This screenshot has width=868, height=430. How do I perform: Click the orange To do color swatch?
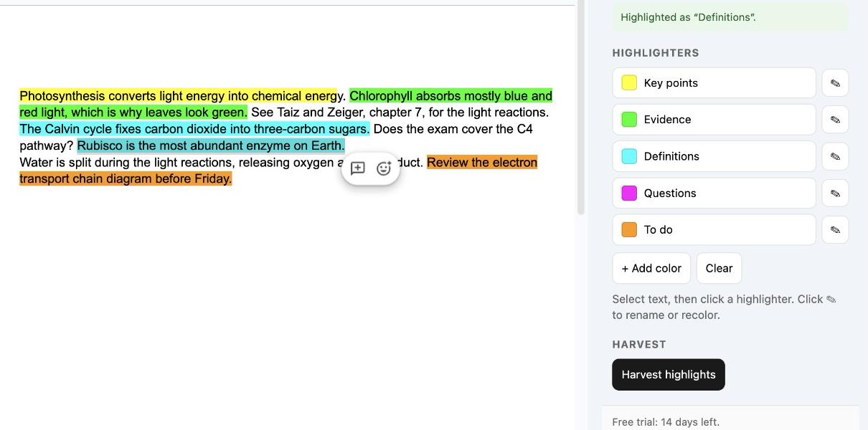[629, 230]
